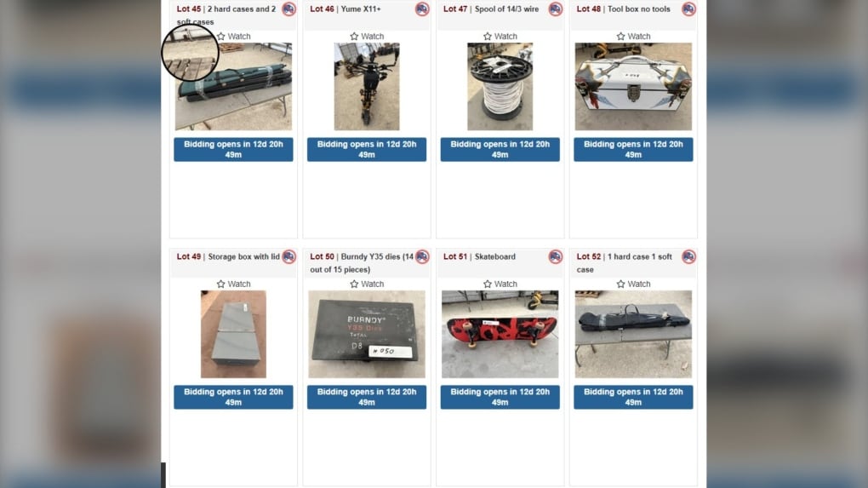
Task: Click the round badge icon on Lot 48
Action: point(688,9)
